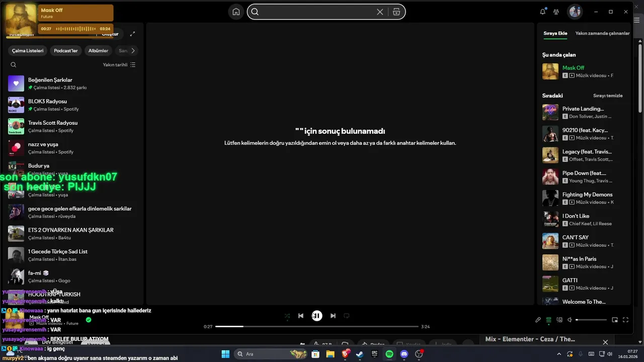Open File Explorer from taskbar
Viewport: 644px width, 362px height.
pos(330,354)
